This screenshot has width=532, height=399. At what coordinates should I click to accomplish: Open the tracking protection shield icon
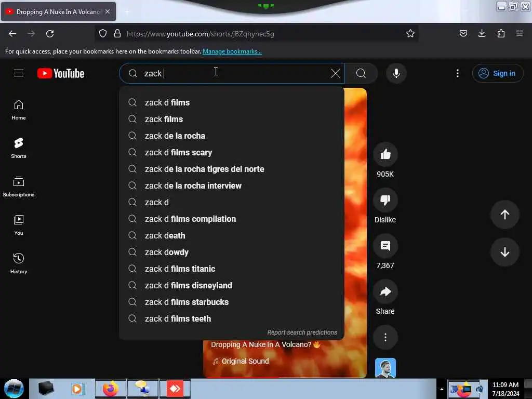pyautogui.click(x=103, y=34)
